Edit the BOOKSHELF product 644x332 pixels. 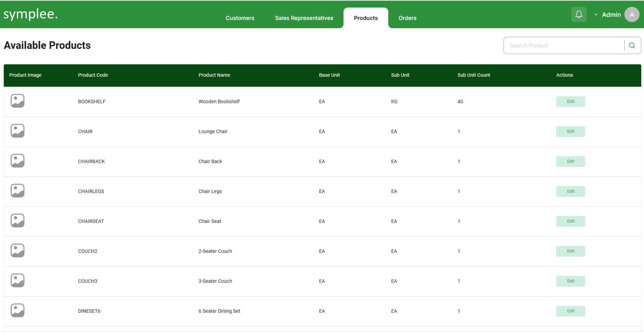point(570,101)
